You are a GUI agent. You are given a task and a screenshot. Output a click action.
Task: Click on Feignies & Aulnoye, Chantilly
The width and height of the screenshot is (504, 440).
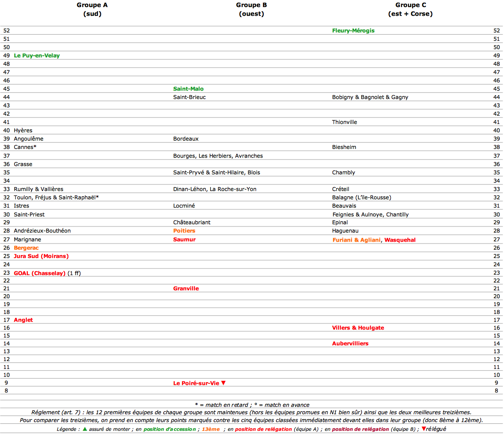(370, 214)
